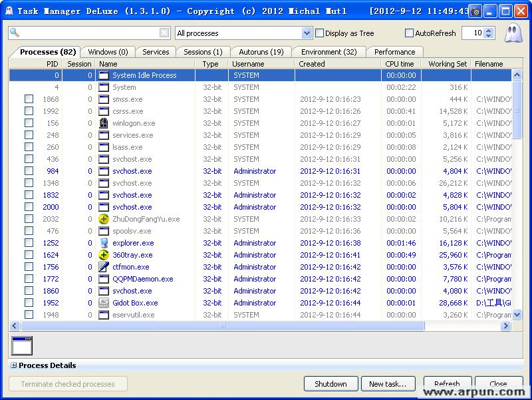Click the winlogon.exe key icon
The width and height of the screenshot is (532, 400).
(x=103, y=123)
